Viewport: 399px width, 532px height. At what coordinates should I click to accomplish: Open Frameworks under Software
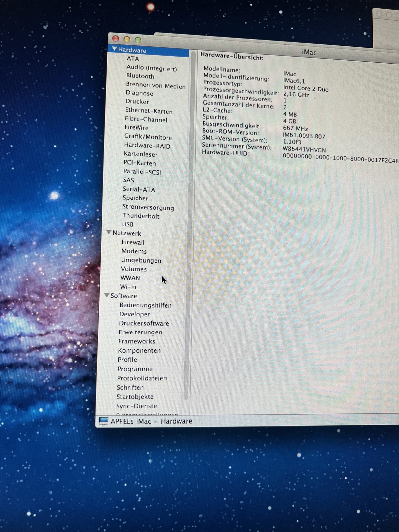click(137, 341)
